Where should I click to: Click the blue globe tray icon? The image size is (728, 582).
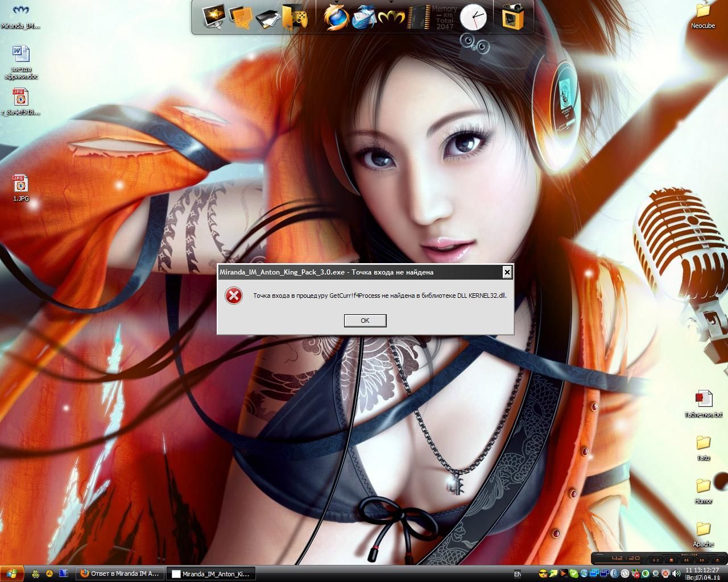584,573
